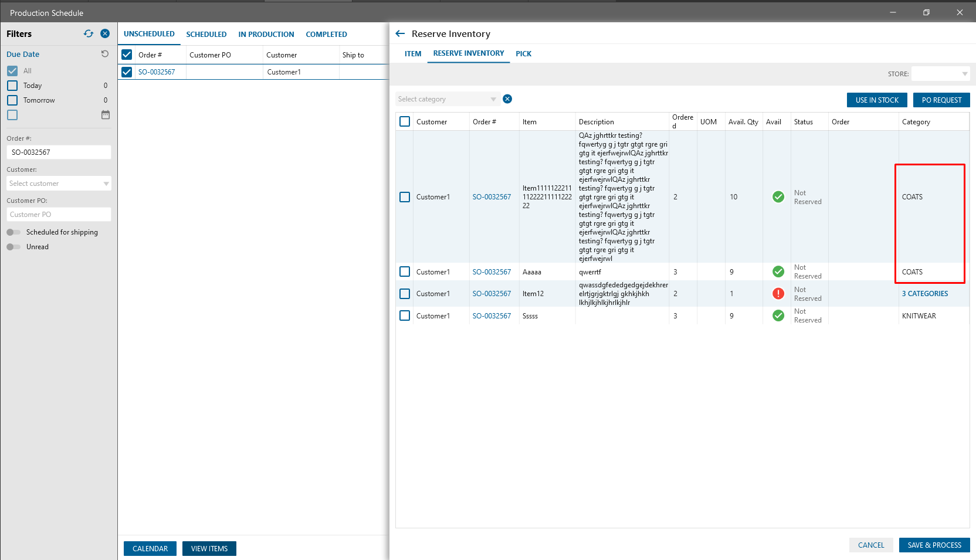Screen dimensions: 976x560
Task: Open the Pick tab
Action: tap(524, 53)
